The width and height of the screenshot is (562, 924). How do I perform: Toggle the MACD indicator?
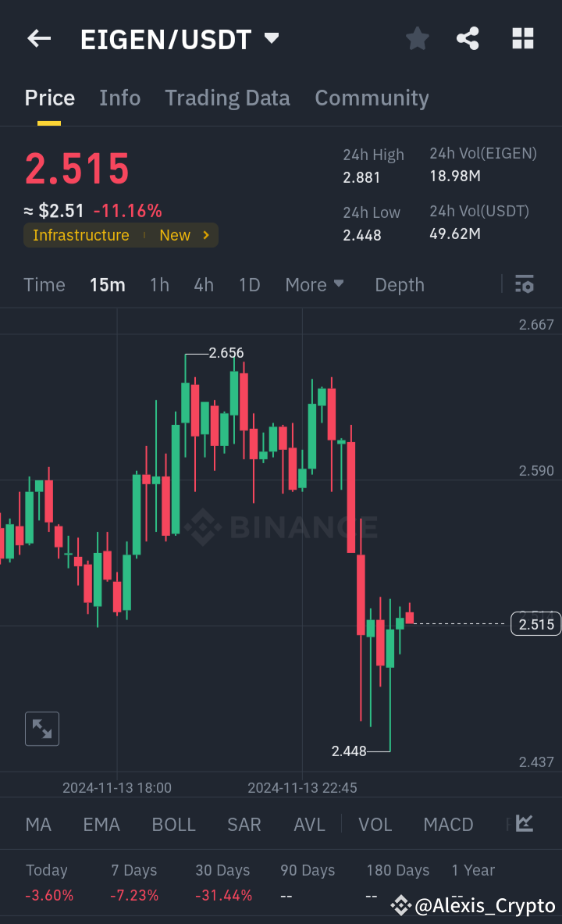click(x=448, y=824)
